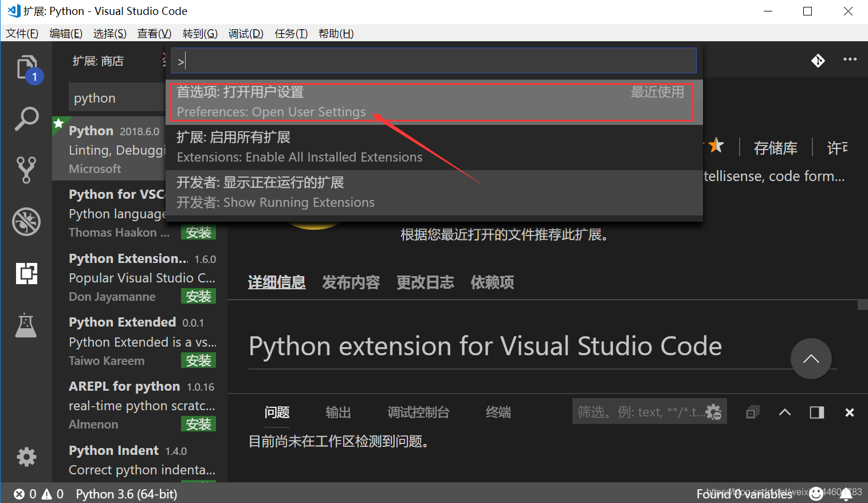
Task: Switch to the 依赖项 tab
Action: point(492,282)
